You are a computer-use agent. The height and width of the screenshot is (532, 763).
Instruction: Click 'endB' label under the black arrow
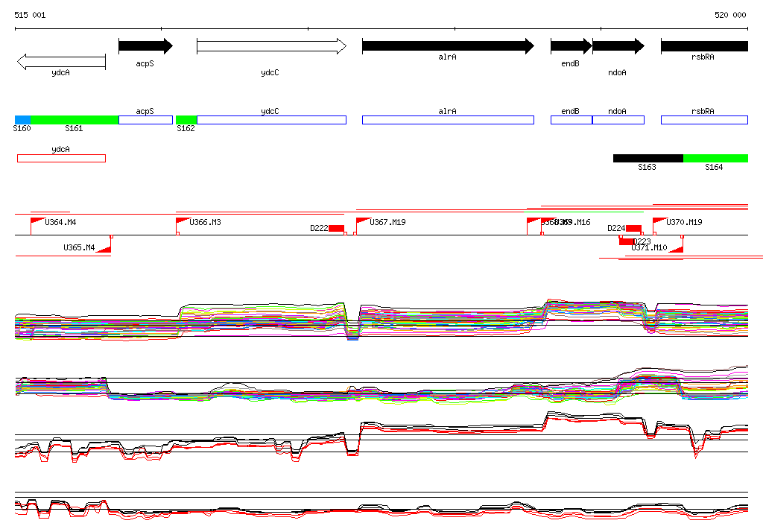(570, 64)
